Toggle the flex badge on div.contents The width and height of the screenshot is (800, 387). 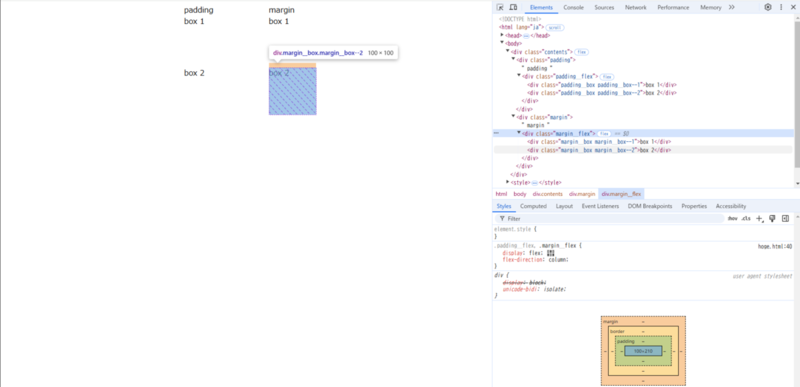[x=582, y=52]
